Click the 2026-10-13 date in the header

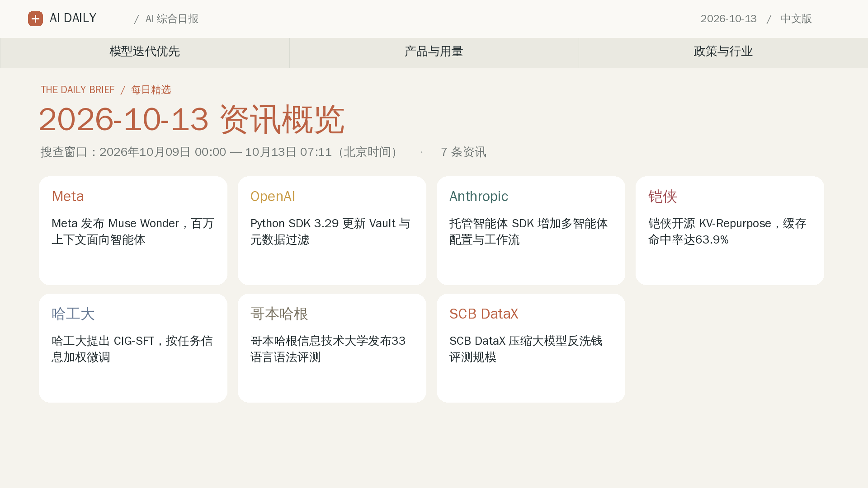click(x=728, y=19)
